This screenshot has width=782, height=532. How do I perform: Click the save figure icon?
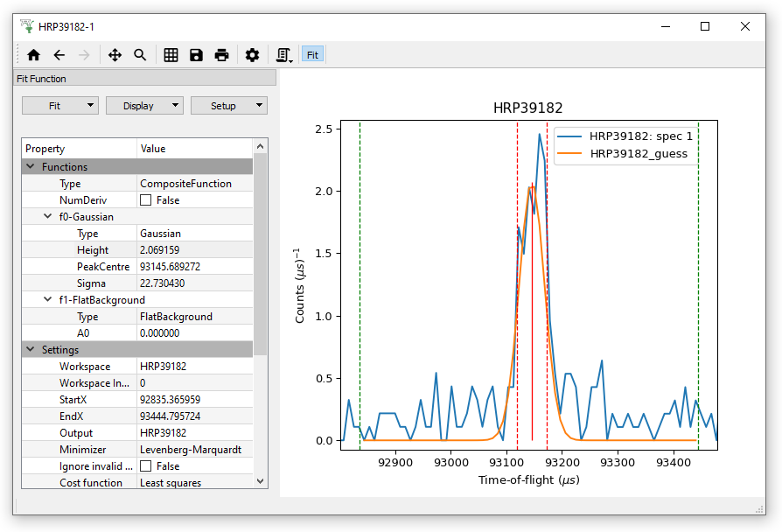coord(196,55)
